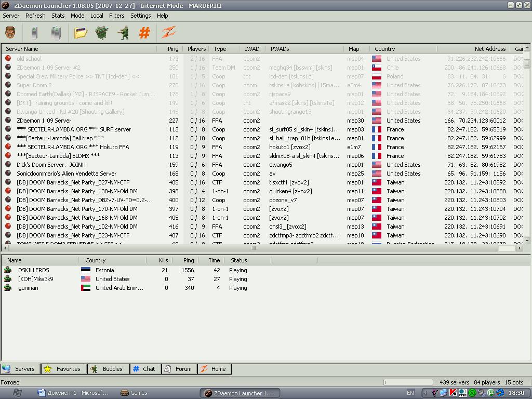Click the status ball beside Dick's Doom Server
This screenshot has height=399, width=532.
pos(8,165)
